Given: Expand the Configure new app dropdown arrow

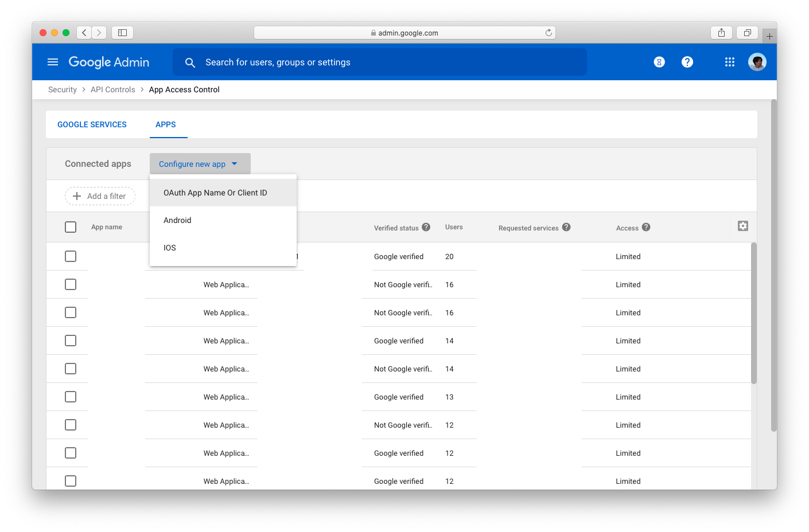Looking at the screenshot, I should 235,163.
